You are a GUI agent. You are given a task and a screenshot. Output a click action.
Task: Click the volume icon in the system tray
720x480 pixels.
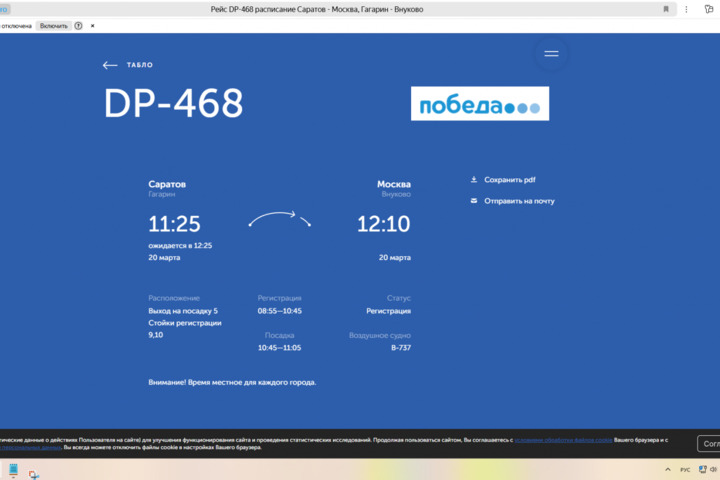pyautogui.click(x=713, y=469)
